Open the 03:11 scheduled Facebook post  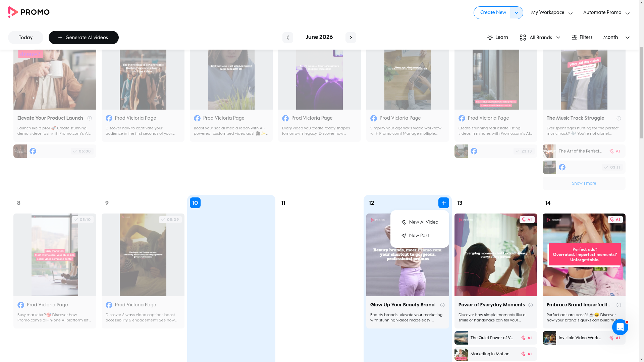pyautogui.click(x=584, y=167)
